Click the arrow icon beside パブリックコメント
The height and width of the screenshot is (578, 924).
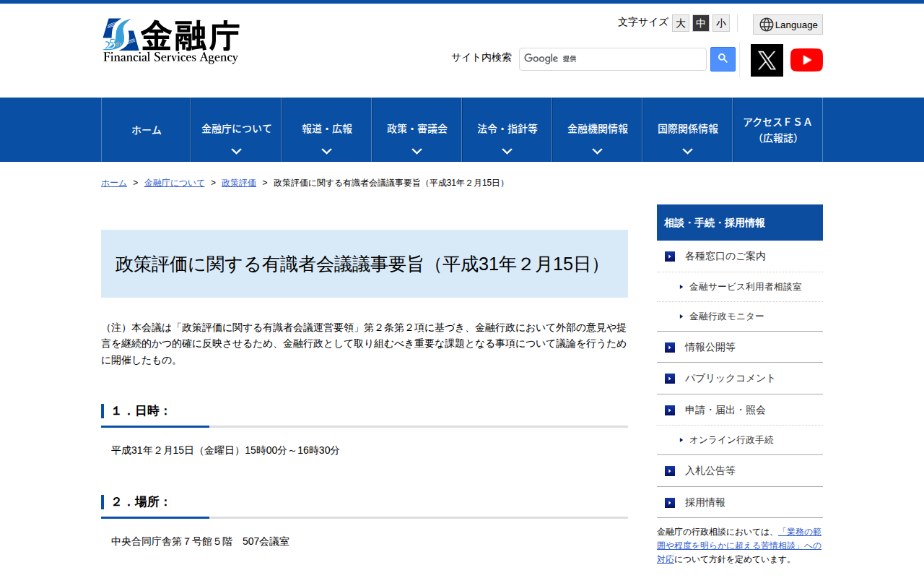[x=669, y=378]
